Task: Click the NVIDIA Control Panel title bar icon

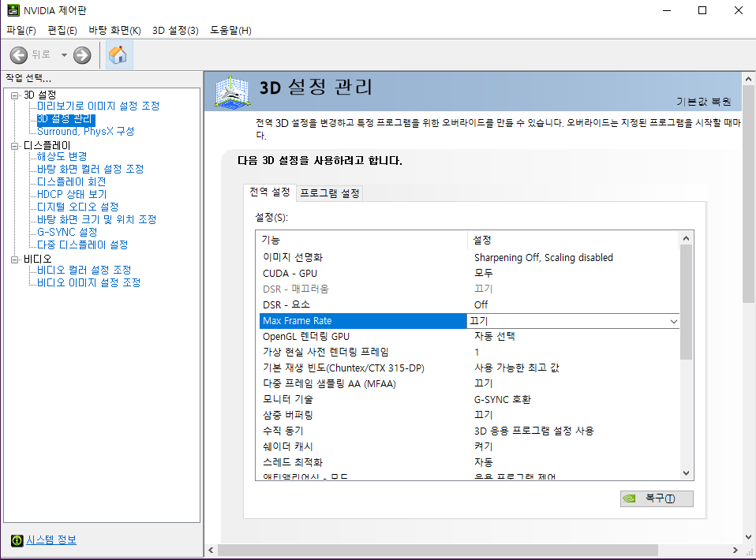Action: click(x=13, y=10)
